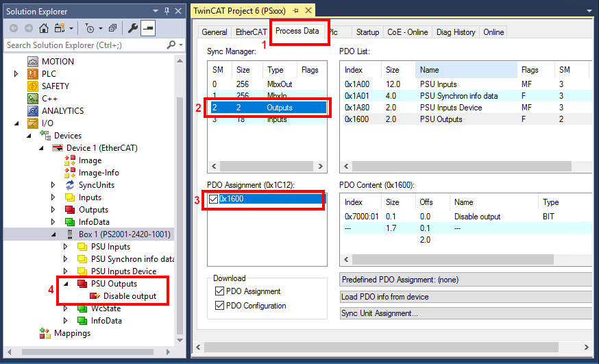Open the Online tab

493,32
